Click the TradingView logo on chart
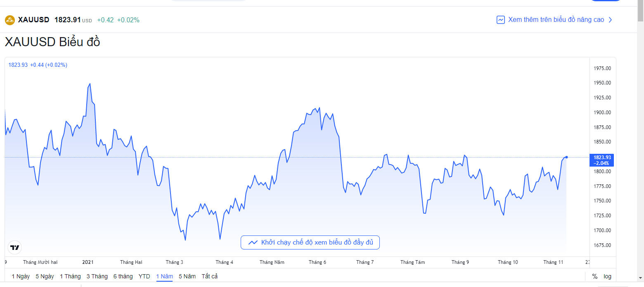Viewport: 644px width, 287px height. [15, 248]
